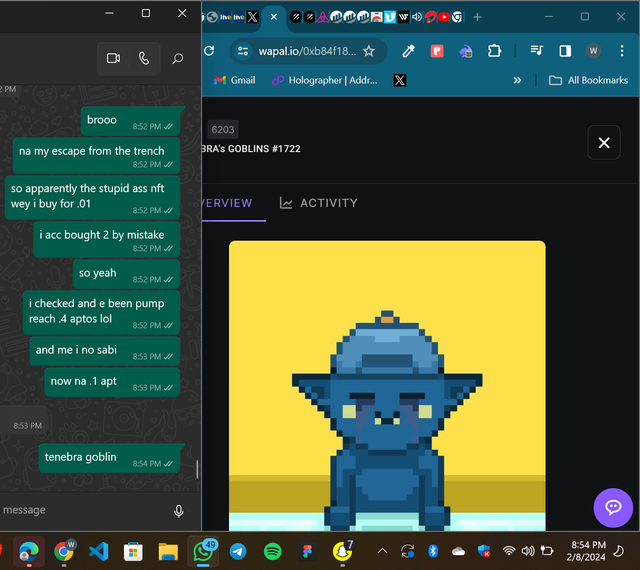Open Telegram from the taskbar

[238, 552]
